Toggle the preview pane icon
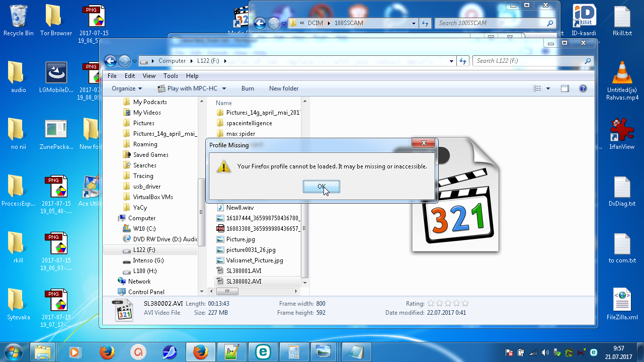 [x=565, y=88]
